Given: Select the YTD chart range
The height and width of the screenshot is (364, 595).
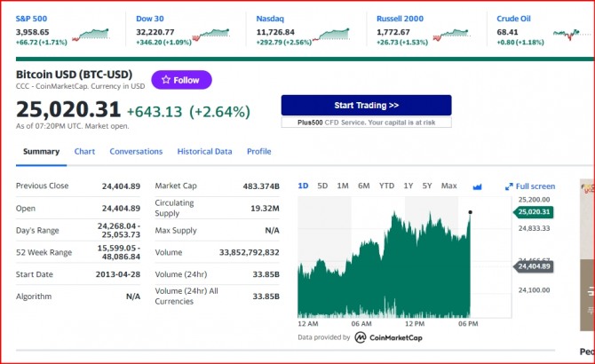Looking at the screenshot, I should point(386,186).
